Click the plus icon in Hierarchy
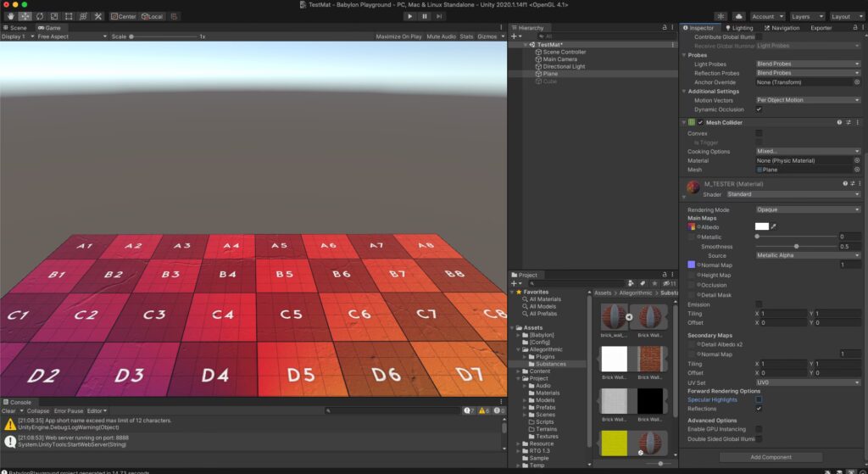 pos(514,36)
